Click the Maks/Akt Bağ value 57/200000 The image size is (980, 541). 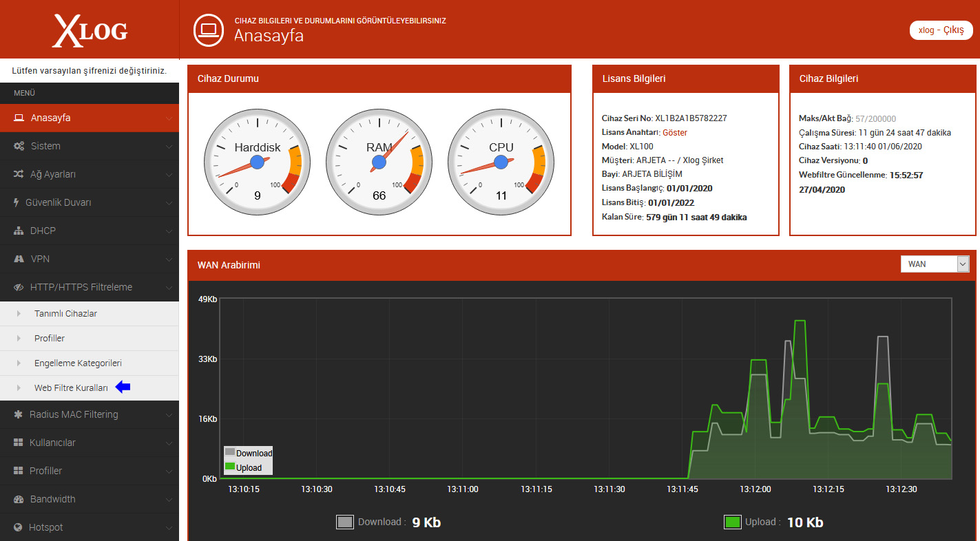click(876, 118)
